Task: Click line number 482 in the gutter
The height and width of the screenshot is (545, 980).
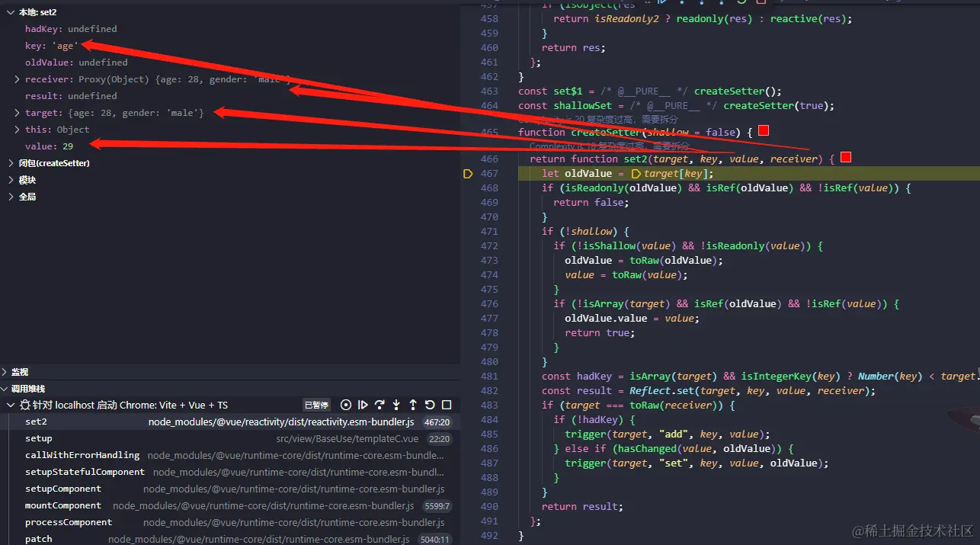Action: 489,391
